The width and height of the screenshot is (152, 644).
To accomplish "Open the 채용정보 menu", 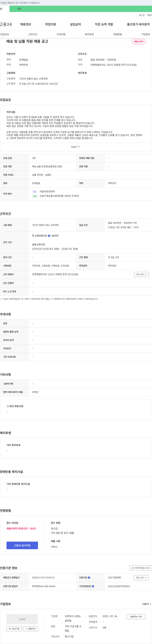I will (25, 24).
